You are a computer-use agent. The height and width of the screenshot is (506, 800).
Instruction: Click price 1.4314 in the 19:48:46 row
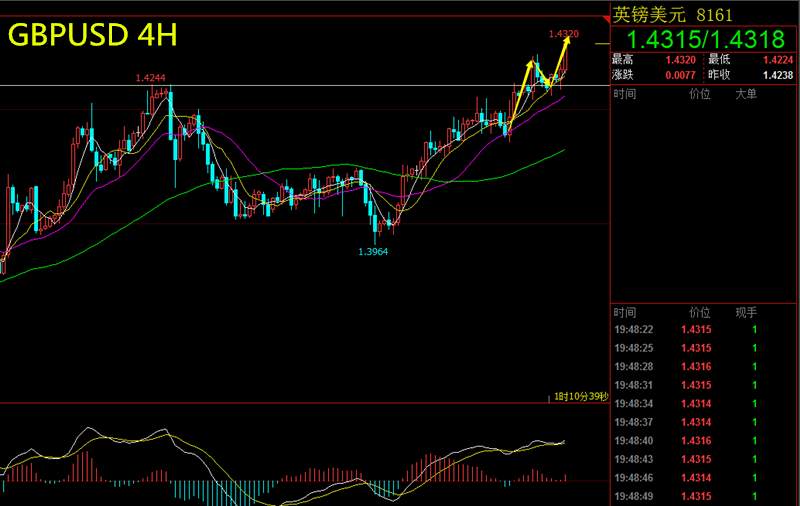tap(696, 478)
